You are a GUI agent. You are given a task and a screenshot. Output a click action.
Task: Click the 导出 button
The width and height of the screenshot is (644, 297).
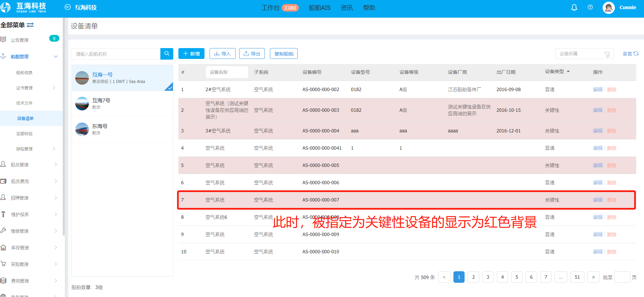[x=252, y=54]
